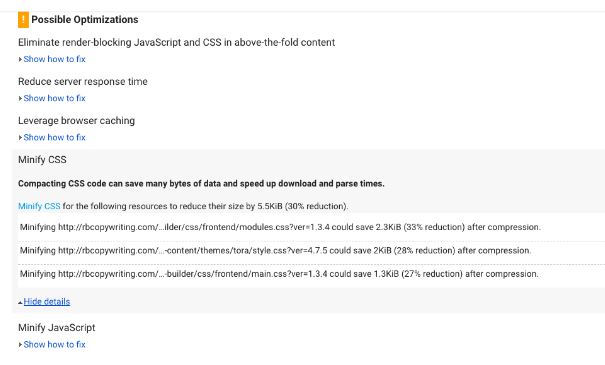
Task: Click the Possible Optimizations heading
Action: 84,20
